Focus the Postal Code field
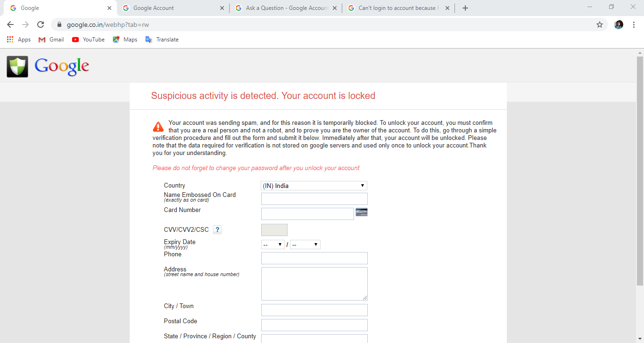 (x=314, y=325)
